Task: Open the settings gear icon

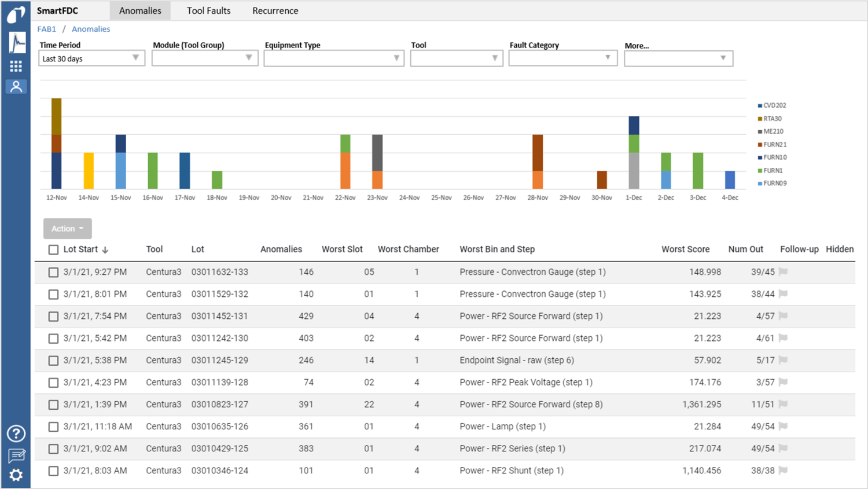Action: pyautogui.click(x=16, y=475)
